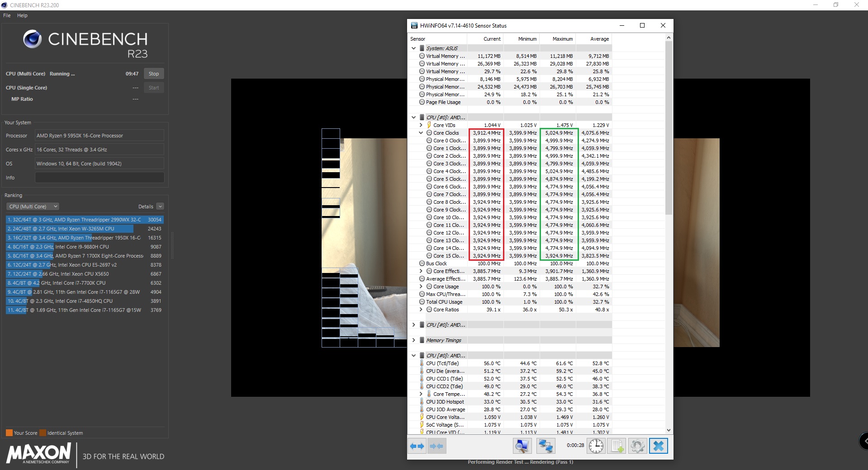Click the System: ASUS chip icon
868x470 pixels.
[x=422, y=48]
